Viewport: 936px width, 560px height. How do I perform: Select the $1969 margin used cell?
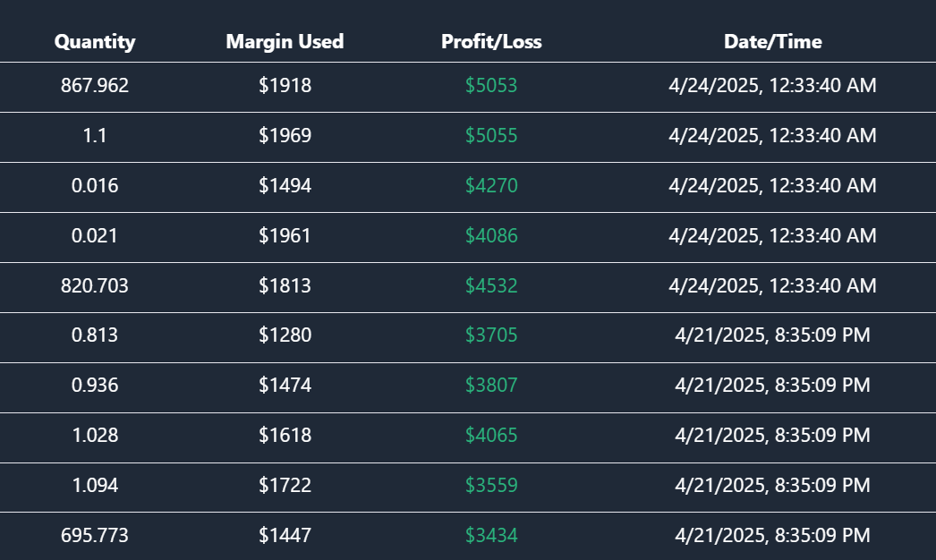(x=285, y=136)
